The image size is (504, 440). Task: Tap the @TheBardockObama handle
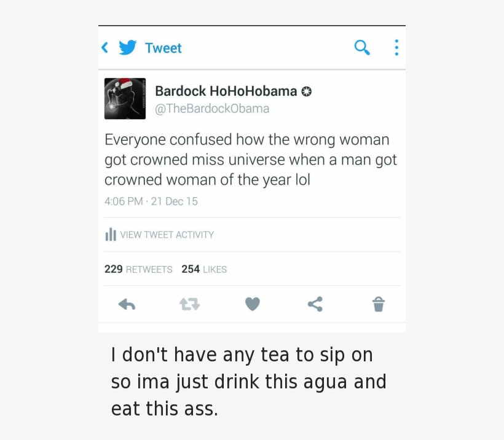pyautogui.click(x=212, y=109)
